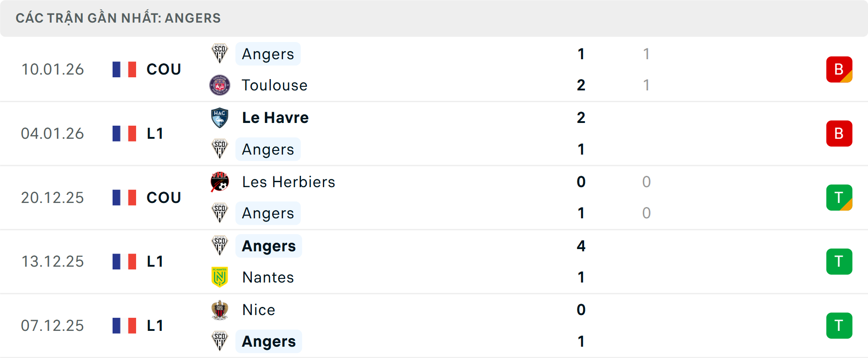The height and width of the screenshot is (358, 868).
Task: Open the Nantes team link
Action: 268,277
